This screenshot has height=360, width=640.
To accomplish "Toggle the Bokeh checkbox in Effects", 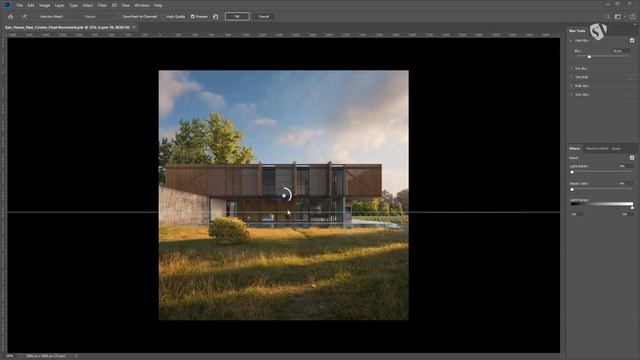I will coord(632,158).
